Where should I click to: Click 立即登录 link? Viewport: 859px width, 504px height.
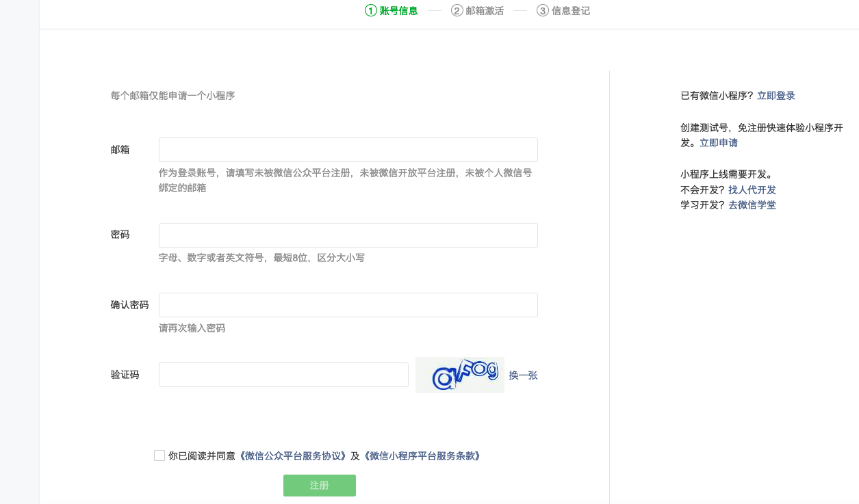pos(776,96)
